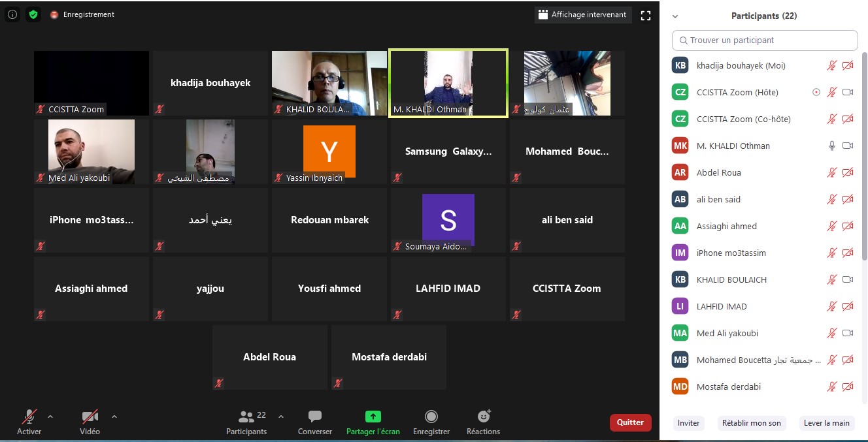Collapse Participants panel chevron
Image resolution: width=868 pixels, height=442 pixels.
click(675, 16)
